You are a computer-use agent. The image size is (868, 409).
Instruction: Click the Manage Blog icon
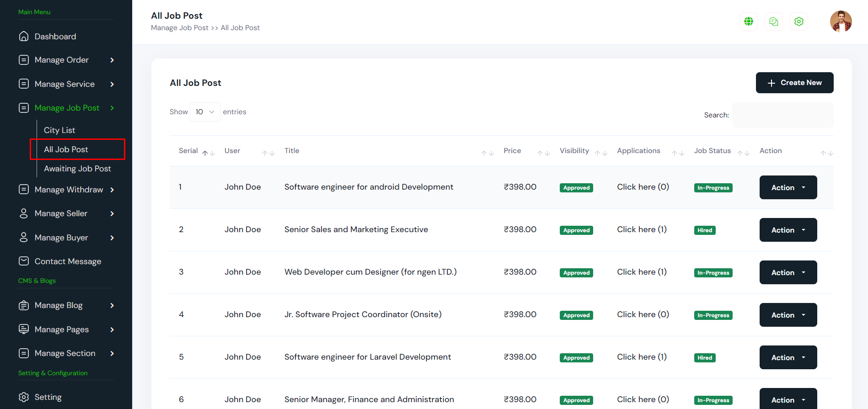click(24, 305)
